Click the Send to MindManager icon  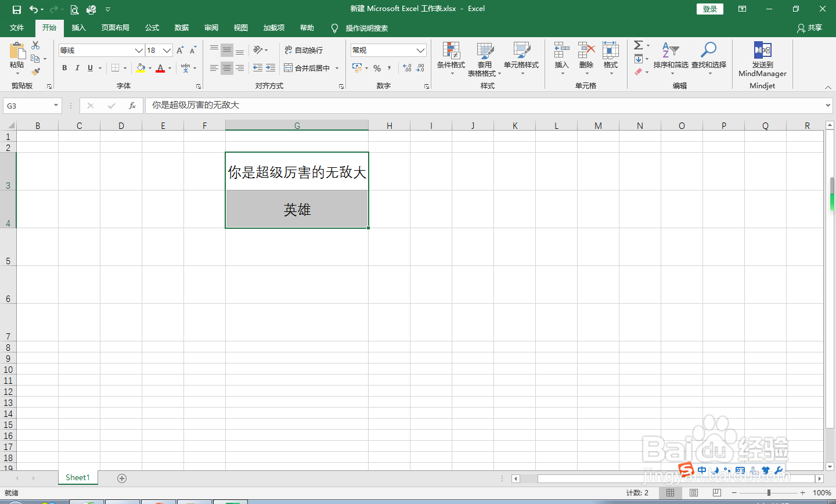point(762,50)
